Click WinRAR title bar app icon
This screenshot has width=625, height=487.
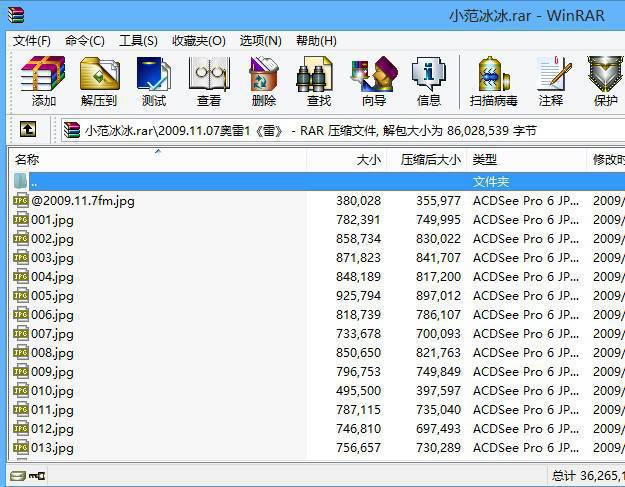pyautogui.click(x=16, y=15)
